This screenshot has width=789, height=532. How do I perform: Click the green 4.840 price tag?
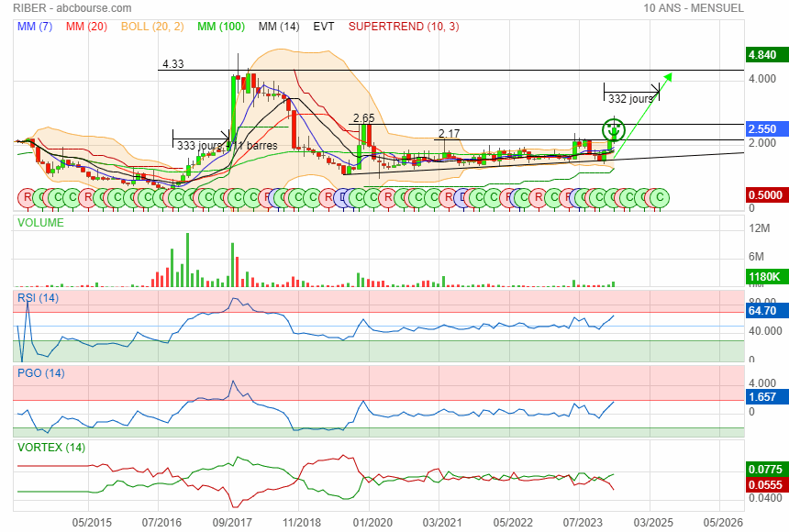(767, 55)
